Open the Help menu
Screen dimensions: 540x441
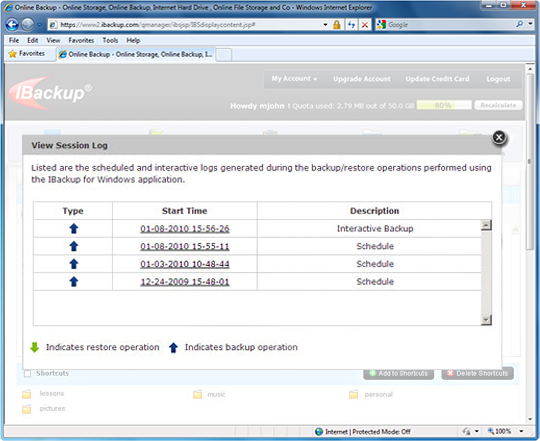[133, 41]
